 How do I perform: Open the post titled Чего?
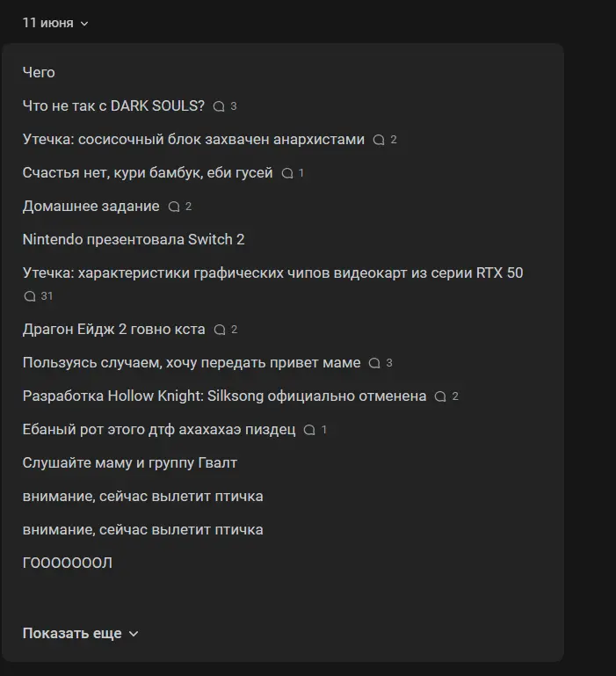coord(39,72)
